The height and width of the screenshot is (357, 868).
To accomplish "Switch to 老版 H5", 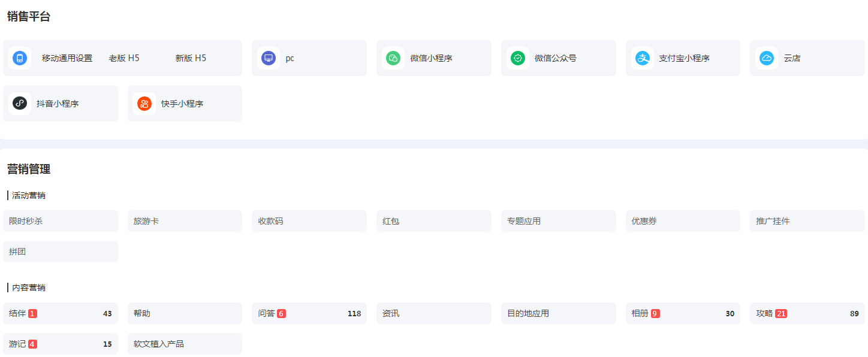I will [x=124, y=58].
